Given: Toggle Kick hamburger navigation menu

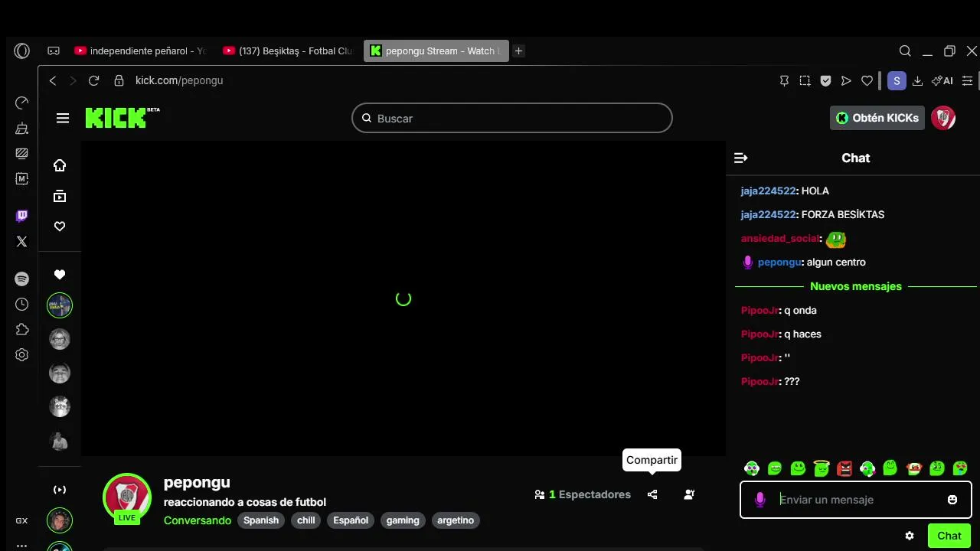Looking at the screenshot, I should point(63,118).
